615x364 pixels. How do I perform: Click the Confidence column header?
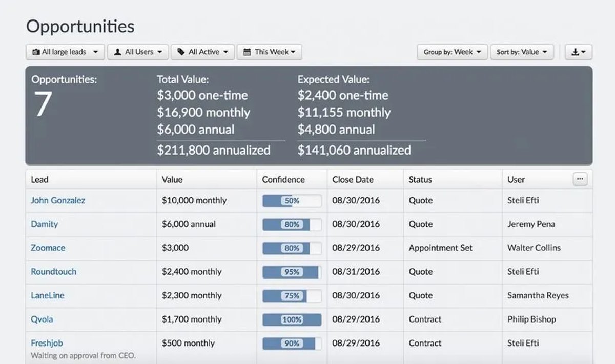pyautogui.click(x=283, y=180)
